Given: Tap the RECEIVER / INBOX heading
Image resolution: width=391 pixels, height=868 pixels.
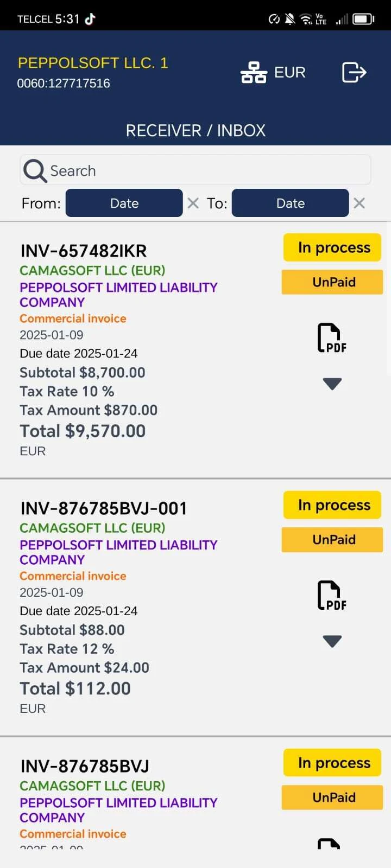Looking at the screenshot, I should click(x=195, y=131).
